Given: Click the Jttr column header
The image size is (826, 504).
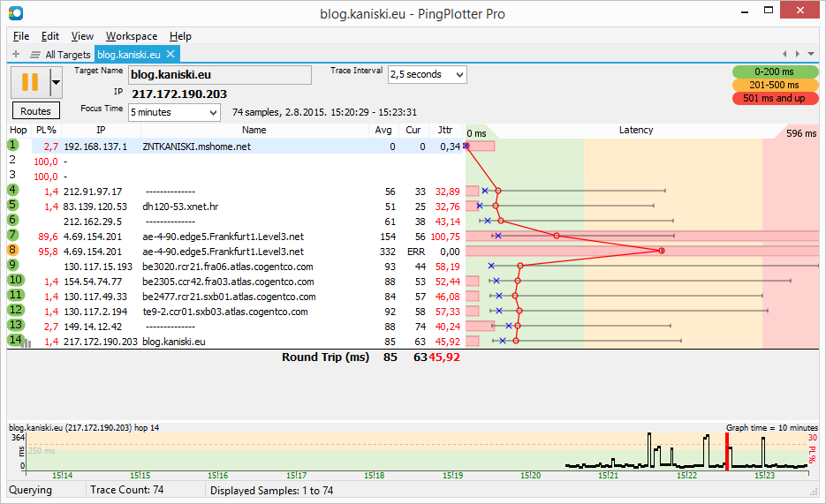Looking at the screenshot, I should (x=445, y=130).
